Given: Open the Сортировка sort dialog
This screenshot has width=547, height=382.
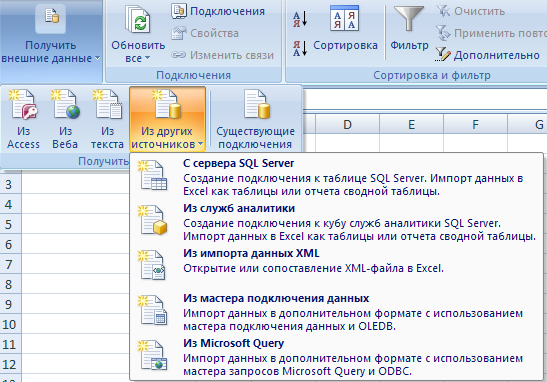Looking at the screenshot, I should point(345,29).
